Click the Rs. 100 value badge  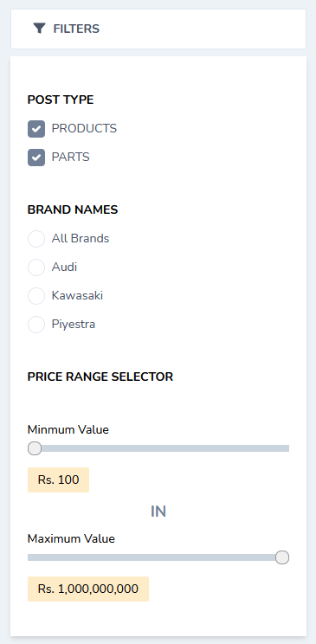(x=58, y=480)
